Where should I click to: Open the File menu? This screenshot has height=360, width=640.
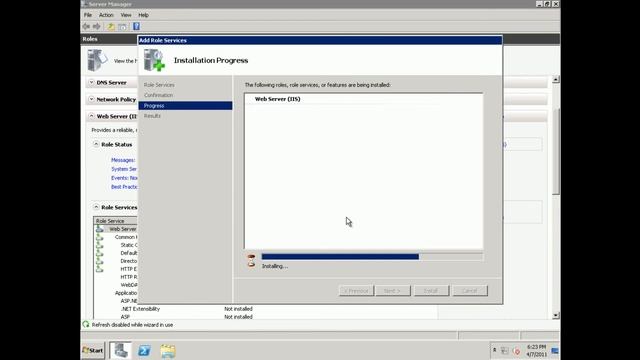88,15
